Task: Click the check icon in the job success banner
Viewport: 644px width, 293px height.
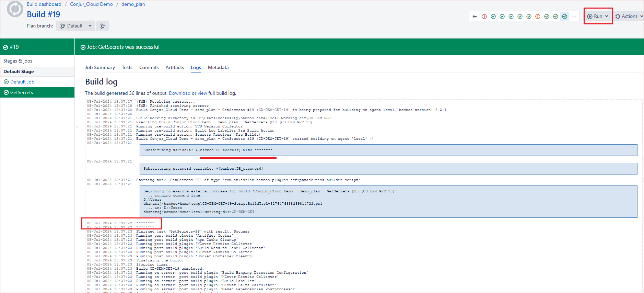Action: coord(83,47)
